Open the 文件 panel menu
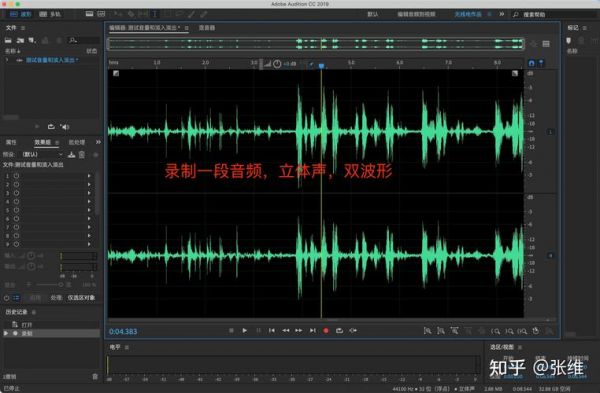 pyautogui.click(x=23, y=28)
